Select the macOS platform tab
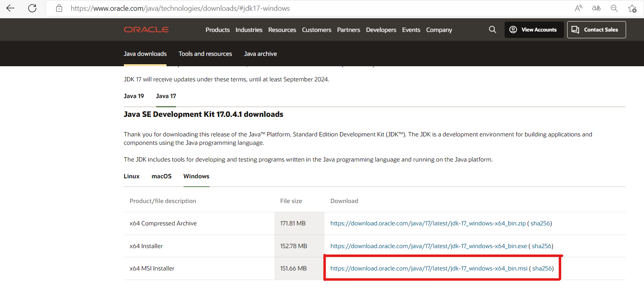Viewport: 644px width, 298px height. tap(162, 176)
